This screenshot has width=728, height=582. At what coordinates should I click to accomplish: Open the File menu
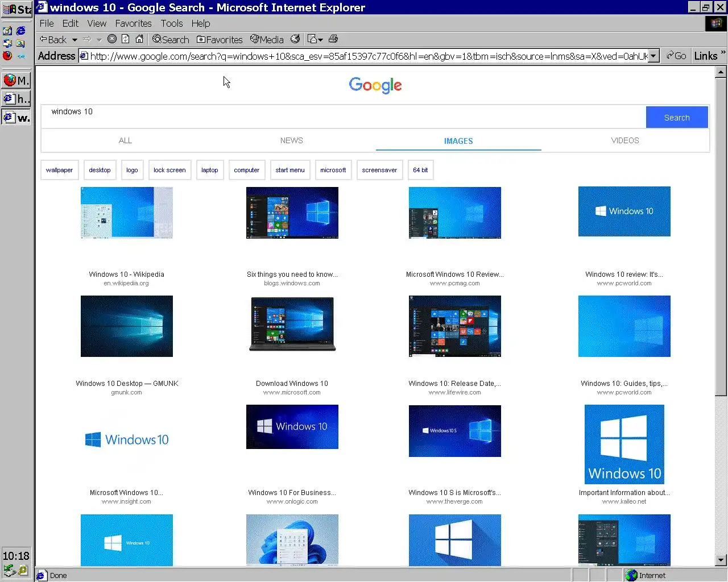click(47, 23)
